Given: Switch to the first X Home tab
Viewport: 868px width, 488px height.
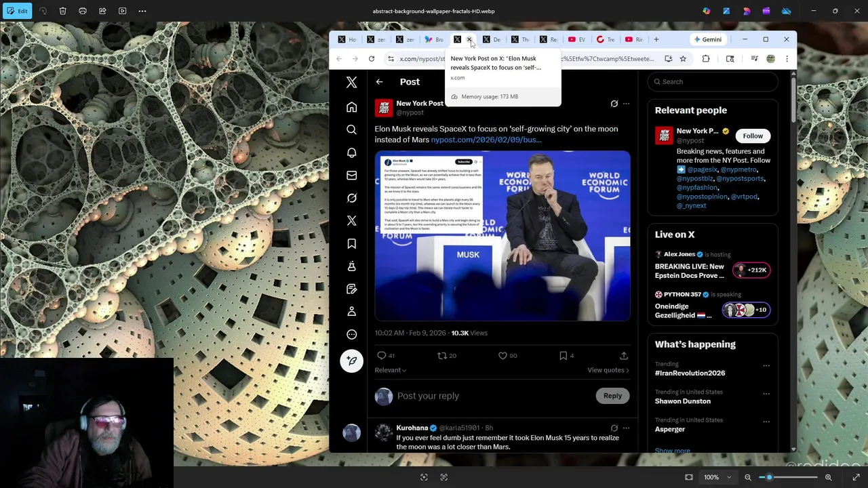Looking at the screenshot, I should pos(347,39).
